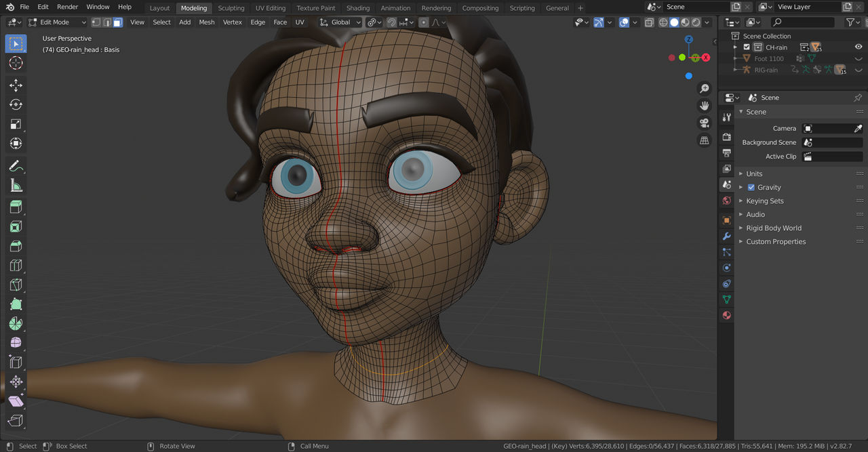Viewport: 868px width, 452px height.
Task: Switch to edge select mode
Action: click(x=107, y=22)
